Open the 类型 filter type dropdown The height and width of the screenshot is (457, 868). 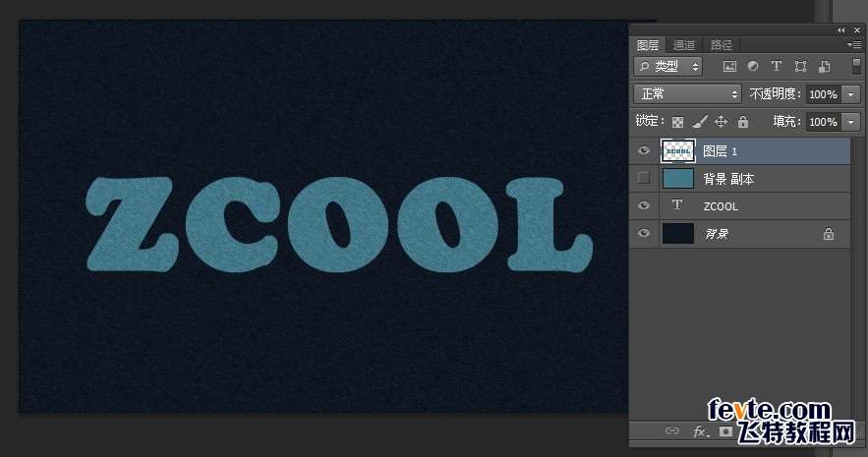point(668,67)
